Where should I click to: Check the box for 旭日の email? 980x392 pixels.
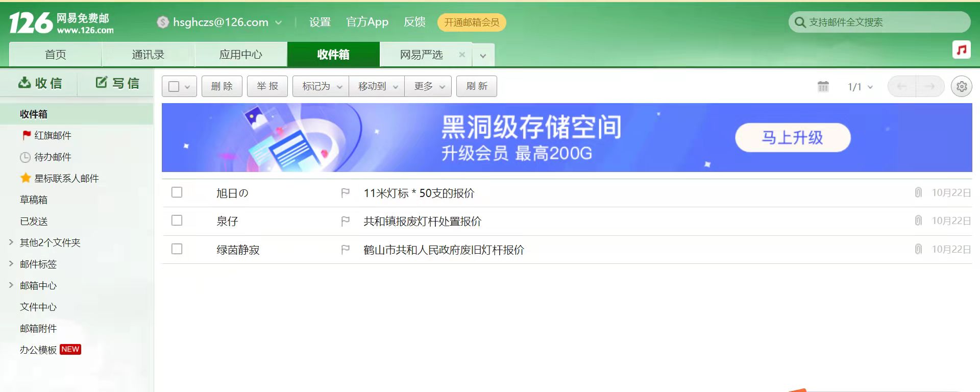(x=177, y=192)
